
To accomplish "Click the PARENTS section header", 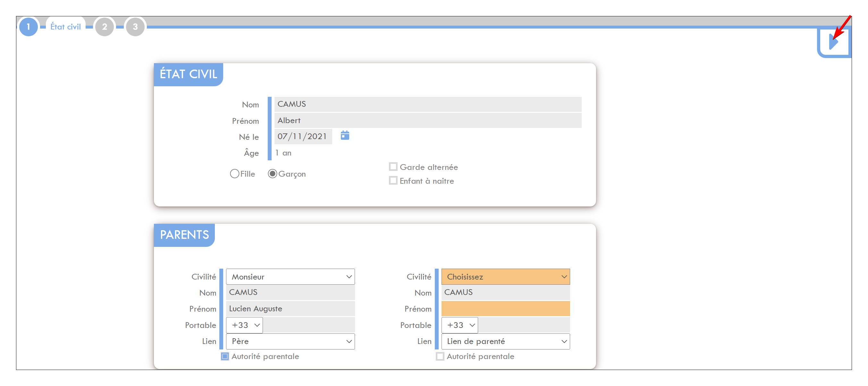I will pyautogui.click(x=184, y=235).
